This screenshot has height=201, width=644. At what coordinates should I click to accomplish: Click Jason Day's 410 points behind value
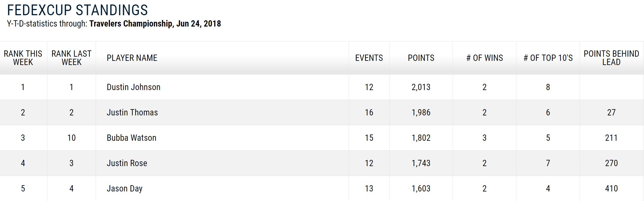[612, 188]
